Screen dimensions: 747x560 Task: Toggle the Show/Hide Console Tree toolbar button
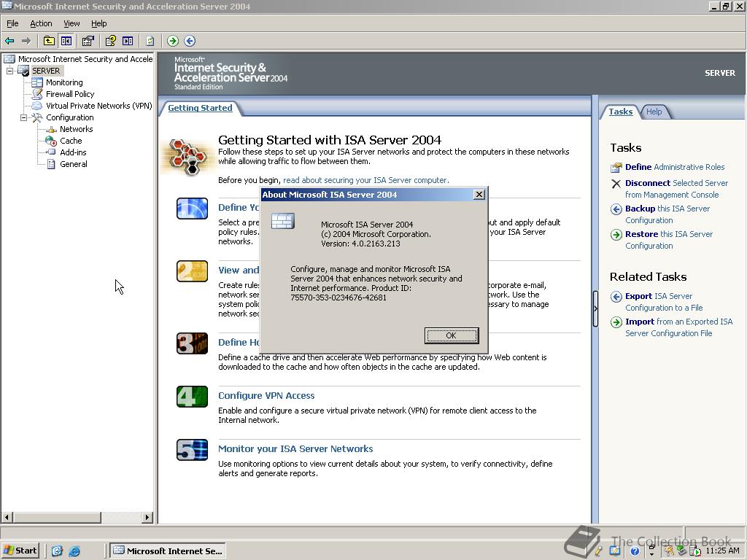click(x=66, y=41)
